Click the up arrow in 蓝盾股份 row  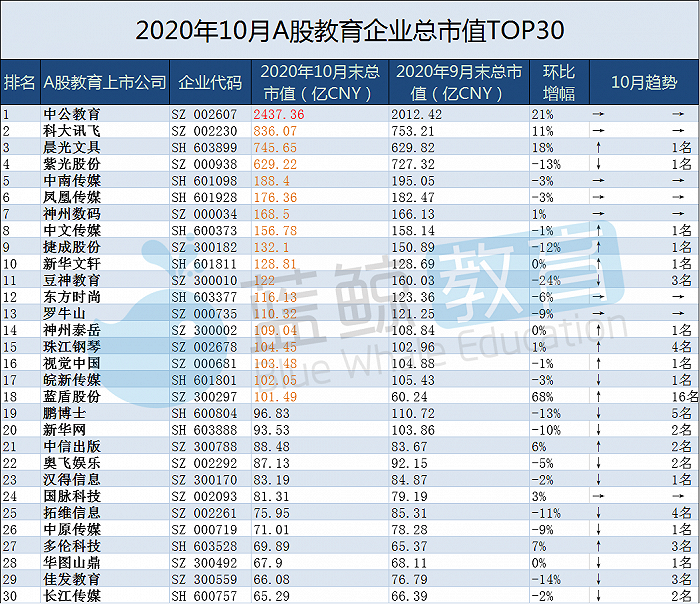(x=599, y=396)
